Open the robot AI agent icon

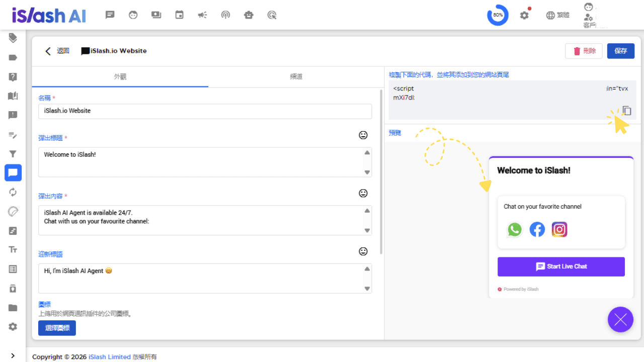(x=249, y=15)
